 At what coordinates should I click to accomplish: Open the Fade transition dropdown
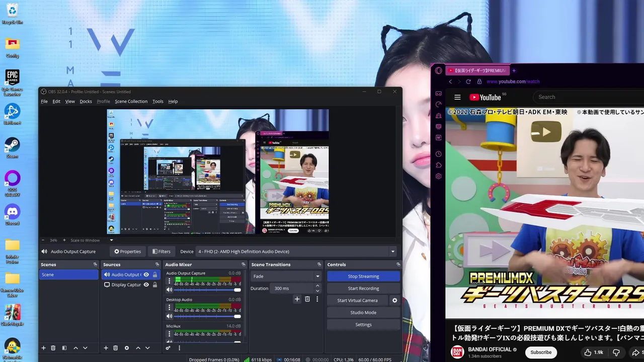[286, 276]
